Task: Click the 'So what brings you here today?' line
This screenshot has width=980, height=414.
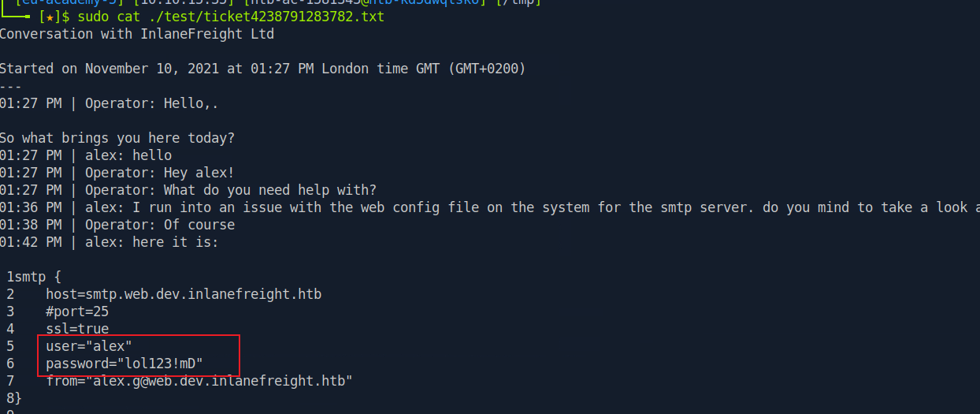Action: point(117,138)
